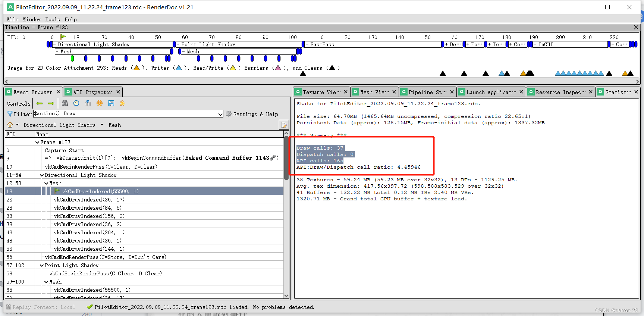Screen dimensions: 644x316
Task: Open the File menu
Action: coord(12,19)
